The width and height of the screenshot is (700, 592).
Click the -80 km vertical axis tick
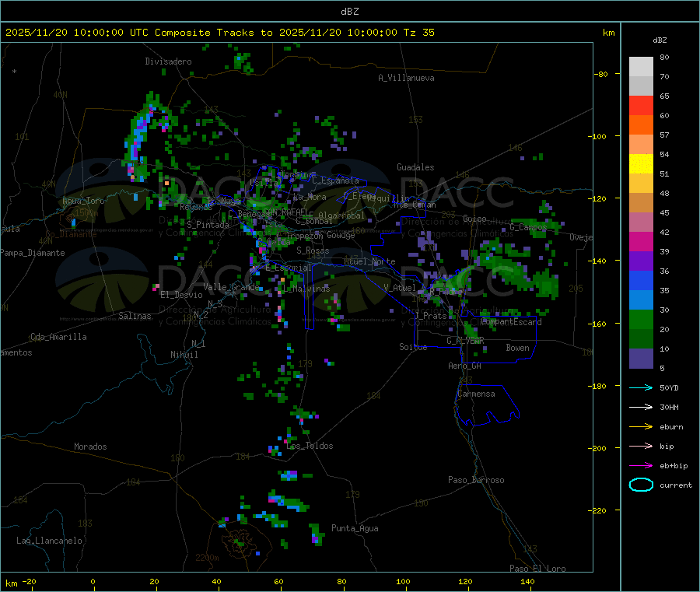coord(602,74)
